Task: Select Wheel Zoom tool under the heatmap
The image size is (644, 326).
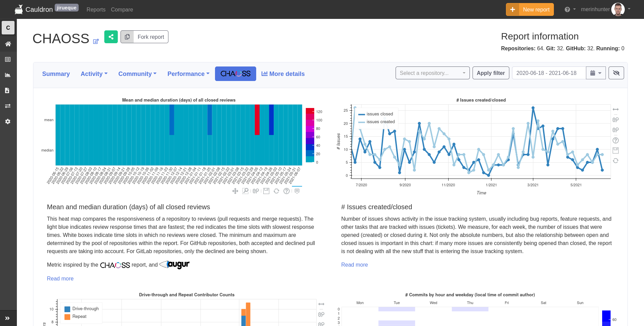Action: click(x=256, y=191)
